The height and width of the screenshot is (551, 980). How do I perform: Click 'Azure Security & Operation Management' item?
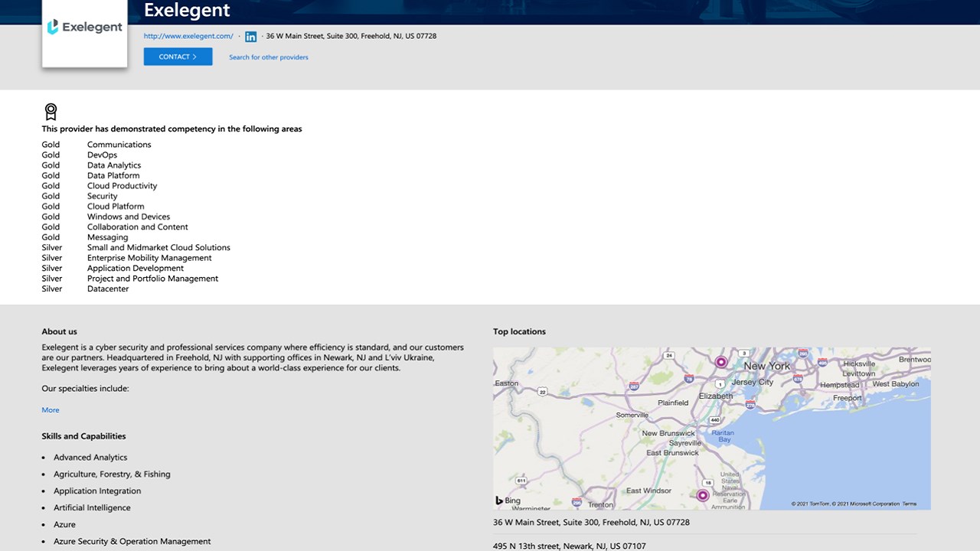[132, 542]
